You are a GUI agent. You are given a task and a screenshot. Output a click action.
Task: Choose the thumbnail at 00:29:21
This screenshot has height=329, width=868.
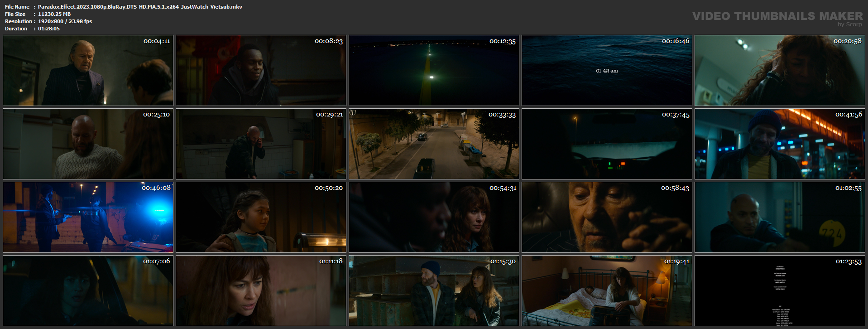[261, 144]
